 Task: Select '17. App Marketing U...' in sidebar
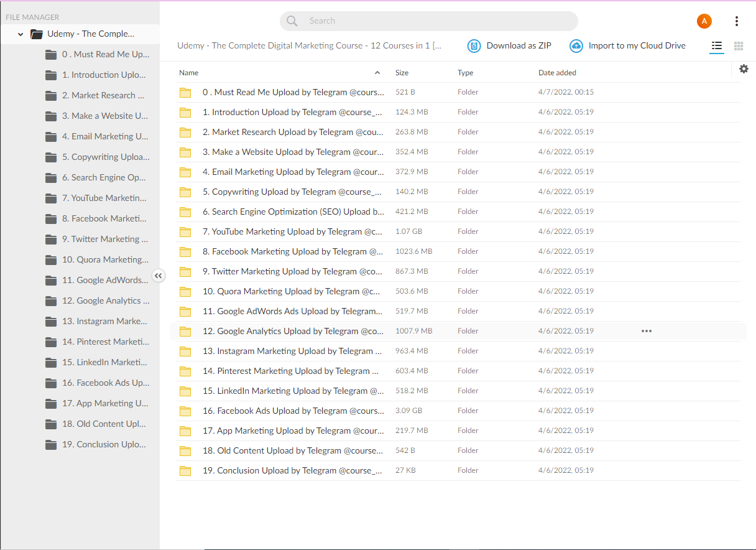105,404
